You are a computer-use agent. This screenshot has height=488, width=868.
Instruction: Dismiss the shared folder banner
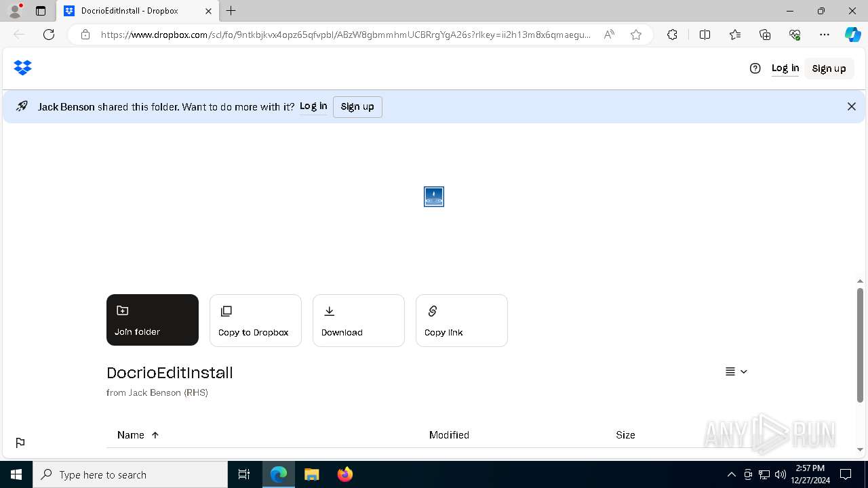(x=852, y=106)
